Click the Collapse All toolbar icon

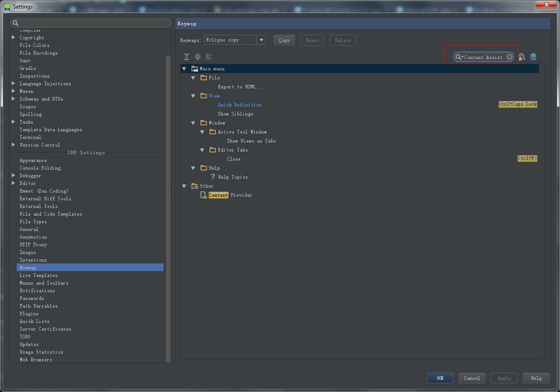point(198,57)
